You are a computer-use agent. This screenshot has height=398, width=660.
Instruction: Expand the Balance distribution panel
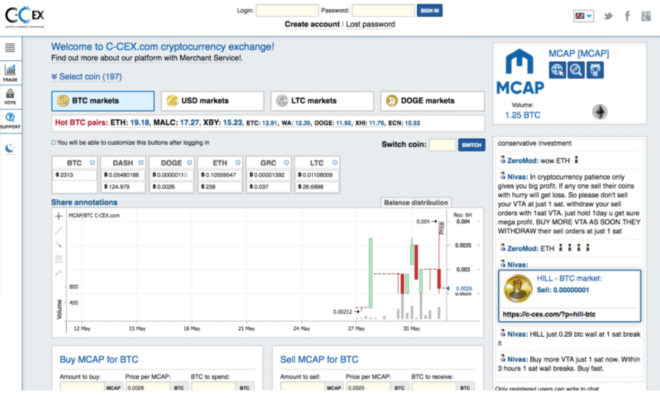416,202
